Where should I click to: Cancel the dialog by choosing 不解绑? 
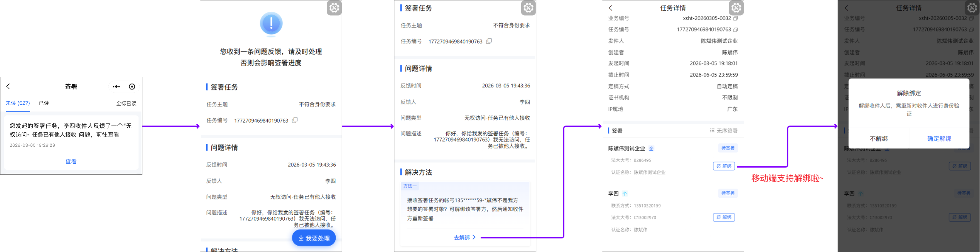(x=878, y=139)
